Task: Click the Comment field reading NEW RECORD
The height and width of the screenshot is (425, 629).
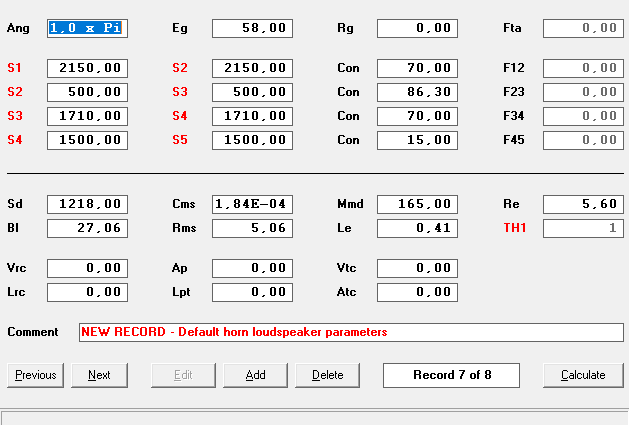Action: pyautogui.click(x=351, y=332)
